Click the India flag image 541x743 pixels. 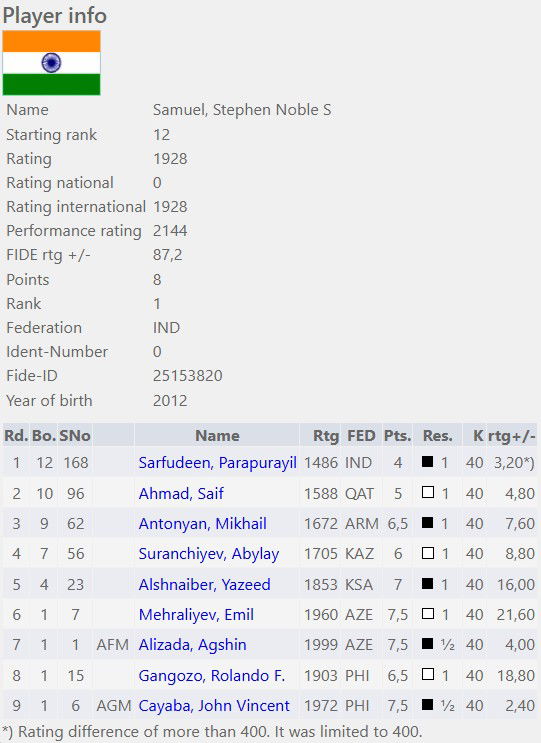(51, 63)
